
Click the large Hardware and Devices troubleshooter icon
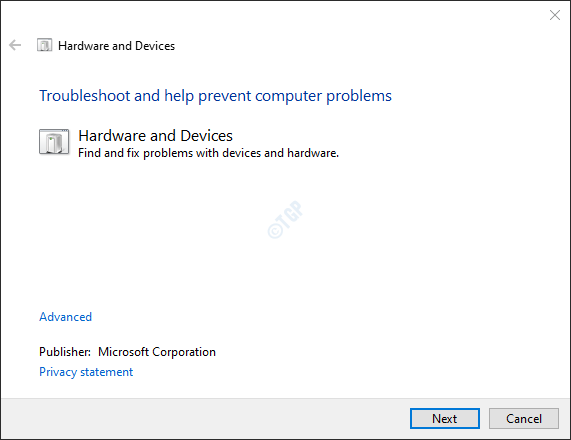click(x=54, y=142)
